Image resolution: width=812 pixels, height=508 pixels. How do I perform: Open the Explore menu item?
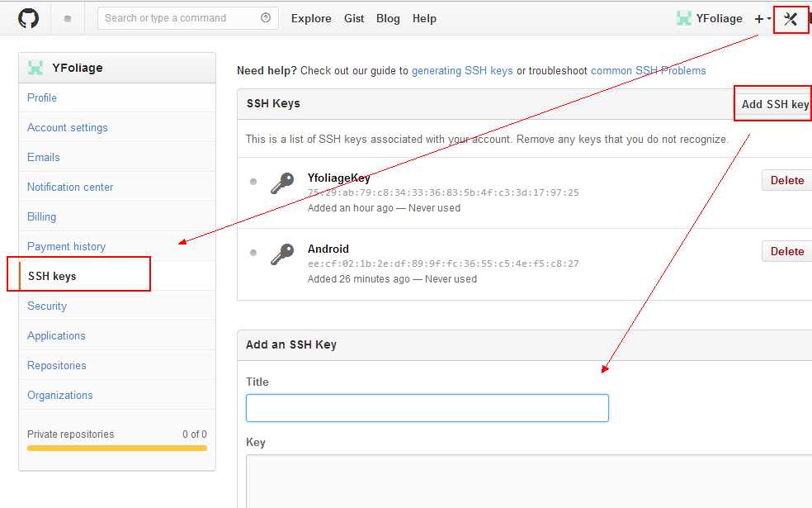(x=311, y=19)
